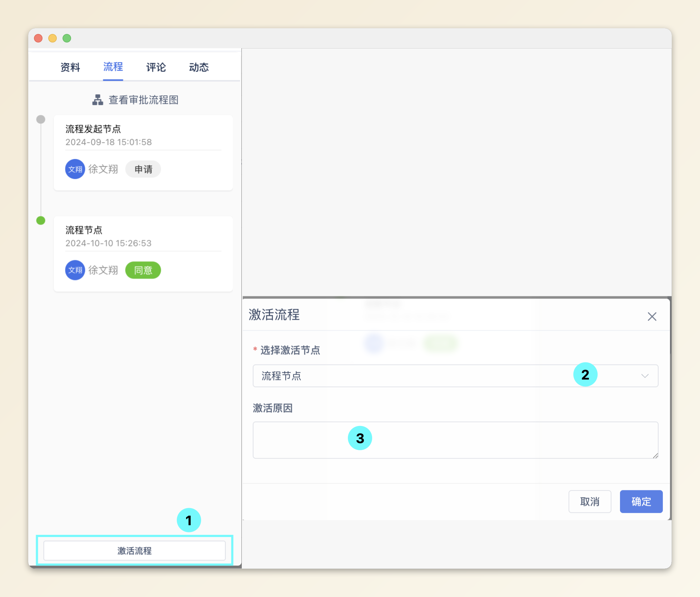Click the name 徐文翔 next to 同意
Viewport: 700px width, 597px height.
tap(103, 270)
